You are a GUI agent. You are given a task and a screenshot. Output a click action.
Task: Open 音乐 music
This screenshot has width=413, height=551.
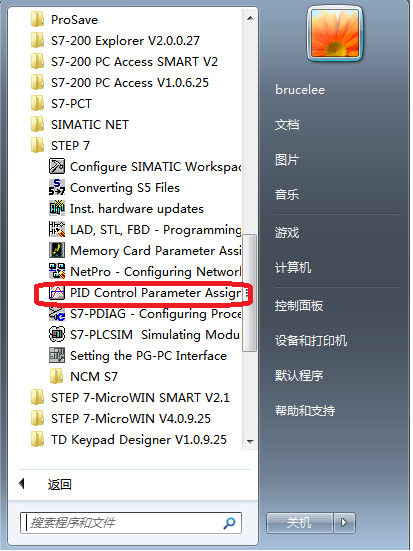[287, 194]
